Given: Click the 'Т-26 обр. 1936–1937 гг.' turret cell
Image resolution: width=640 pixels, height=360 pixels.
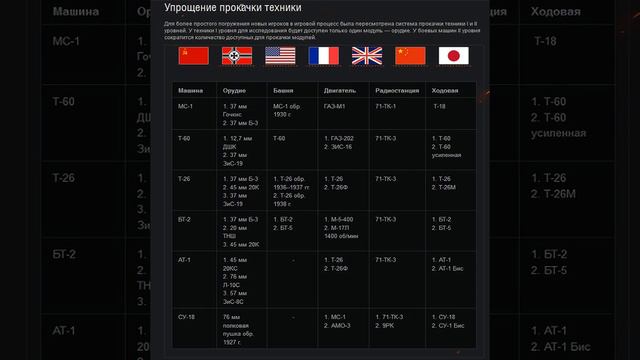Looking at the screenshot, I should pos(291,183).
